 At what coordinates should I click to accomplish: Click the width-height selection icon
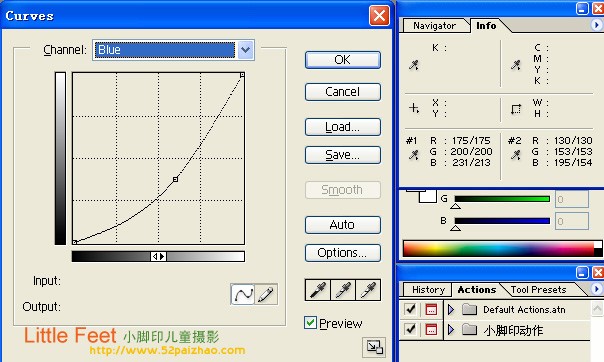(x=516, y=109)
